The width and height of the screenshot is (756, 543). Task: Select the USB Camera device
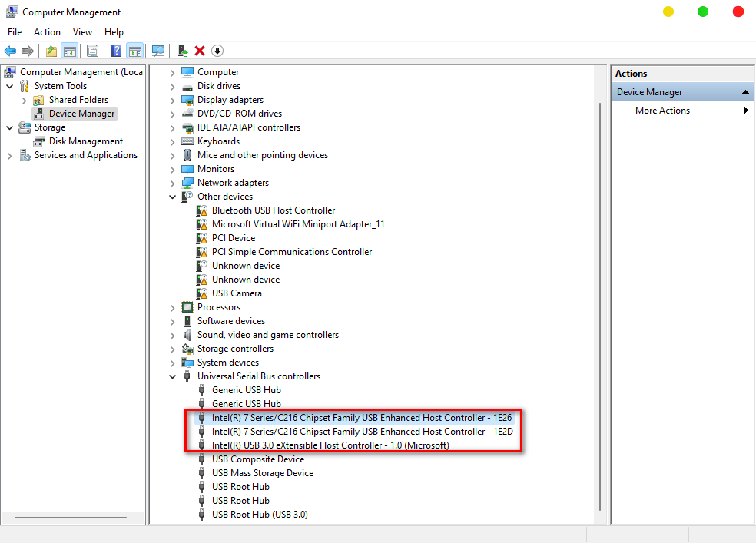(x=237, y=293)
